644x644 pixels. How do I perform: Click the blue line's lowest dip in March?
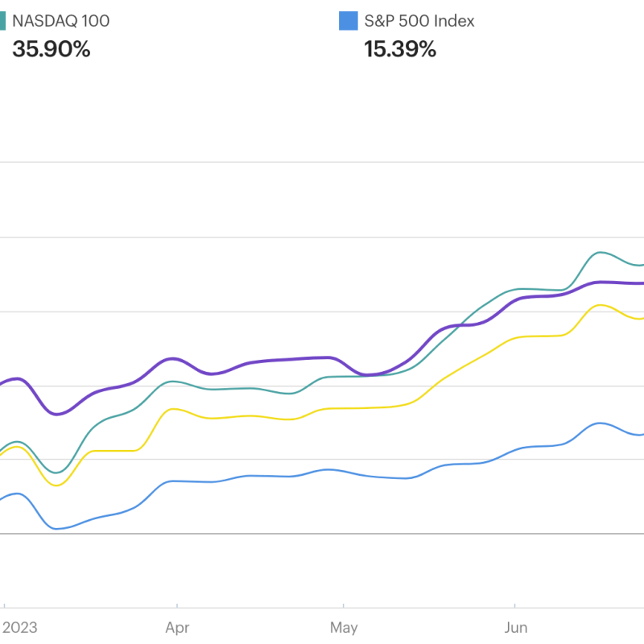point(57,529)
